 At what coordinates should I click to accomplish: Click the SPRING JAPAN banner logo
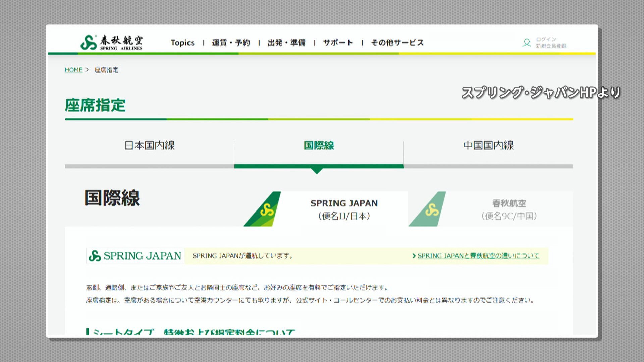tap(134, 256)
